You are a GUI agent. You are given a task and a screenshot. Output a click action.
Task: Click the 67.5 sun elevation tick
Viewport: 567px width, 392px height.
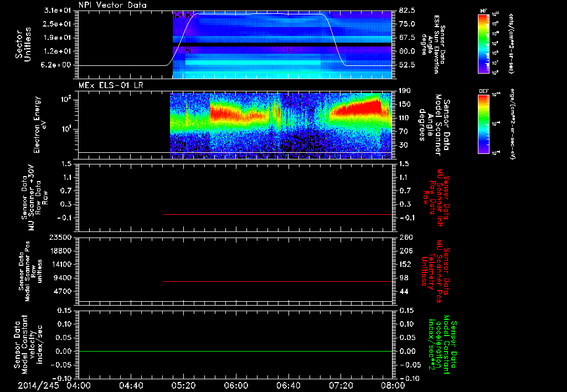click(407, 38)
